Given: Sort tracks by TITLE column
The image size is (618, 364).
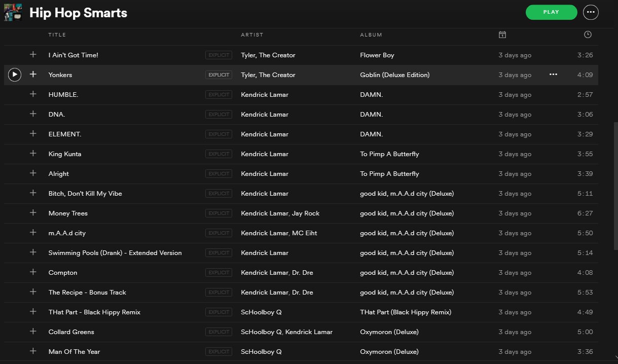Looking at the screenshot, I should [57, 35].
